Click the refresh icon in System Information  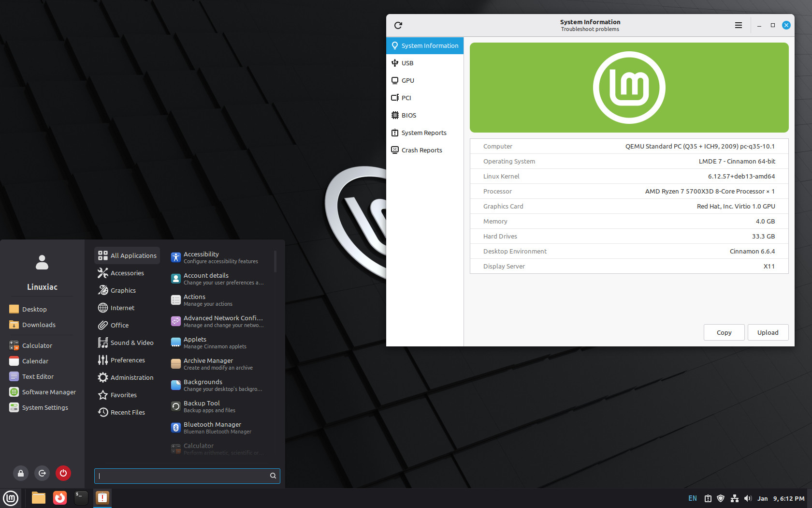398,25
